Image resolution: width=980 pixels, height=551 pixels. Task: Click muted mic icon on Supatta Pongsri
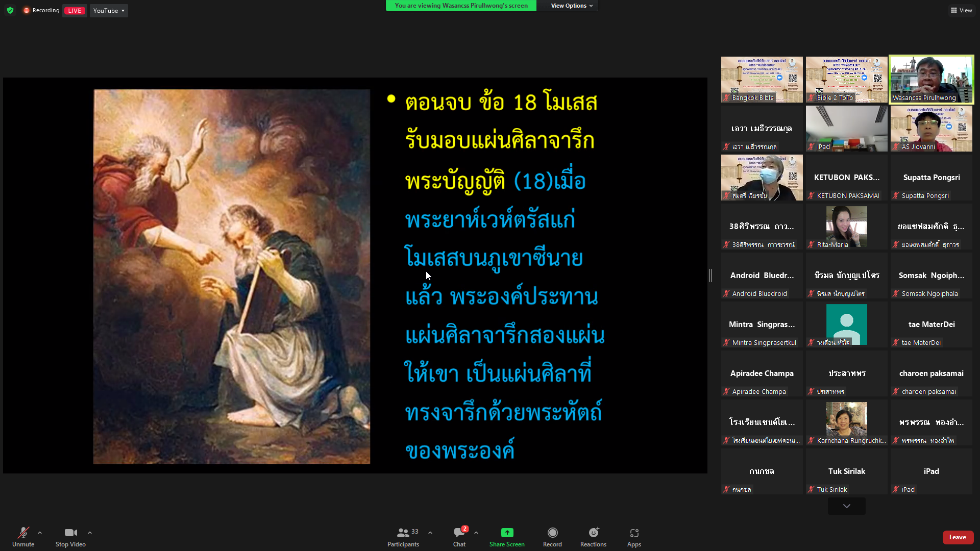pyautogui.click(x=896, y=195)
